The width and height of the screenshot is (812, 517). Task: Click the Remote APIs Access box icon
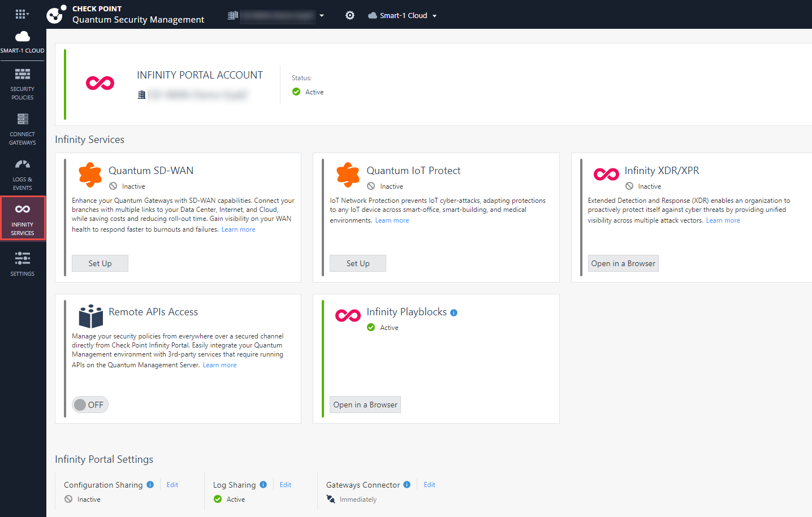(91, 316)
